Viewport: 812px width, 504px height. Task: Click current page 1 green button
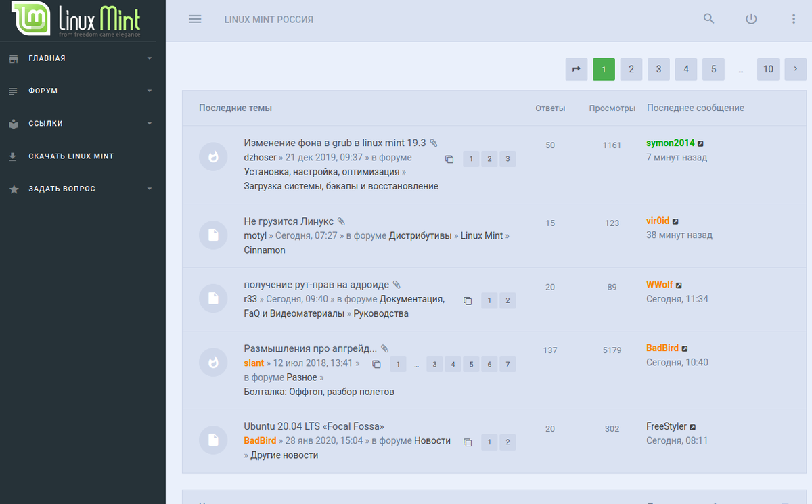[604, 69]
